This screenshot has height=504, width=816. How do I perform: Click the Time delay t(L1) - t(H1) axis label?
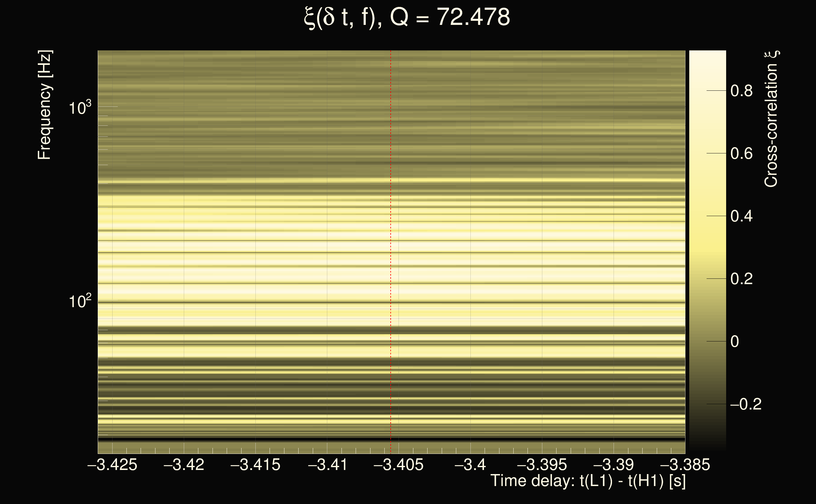[588, 481]
